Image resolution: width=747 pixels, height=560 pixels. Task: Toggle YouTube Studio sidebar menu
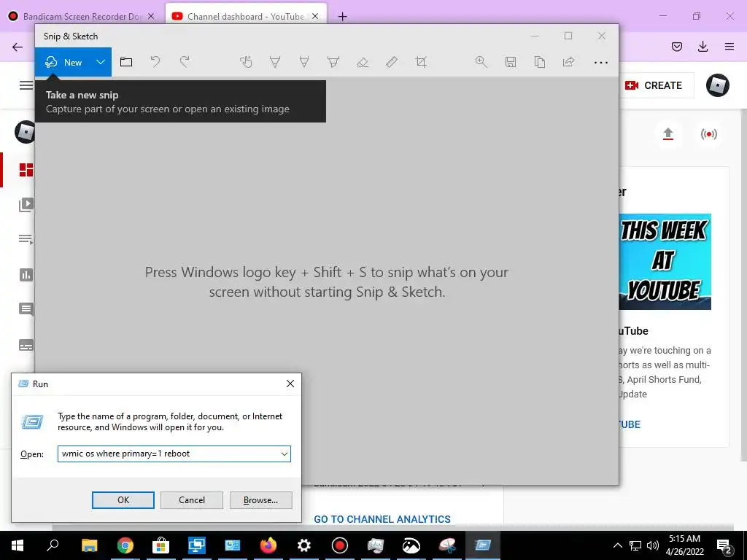click(26, 86)
